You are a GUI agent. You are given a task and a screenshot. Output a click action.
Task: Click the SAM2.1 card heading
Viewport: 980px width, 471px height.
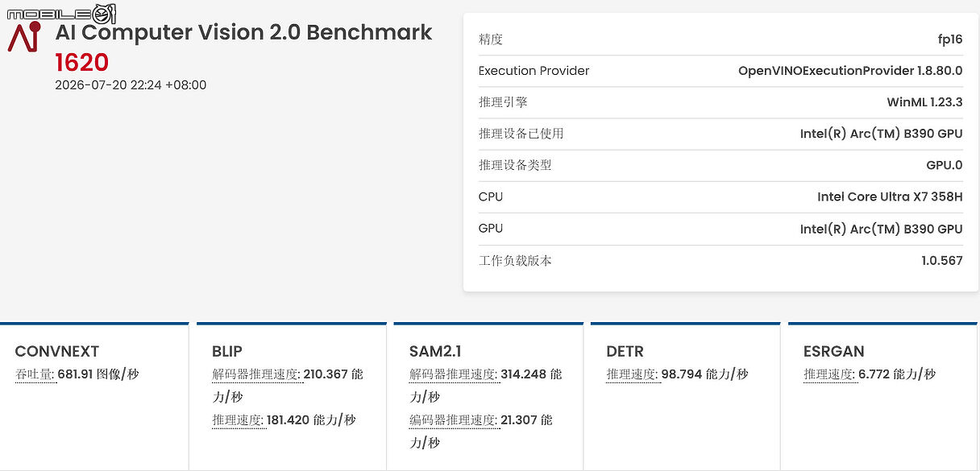tap(435, 352)
